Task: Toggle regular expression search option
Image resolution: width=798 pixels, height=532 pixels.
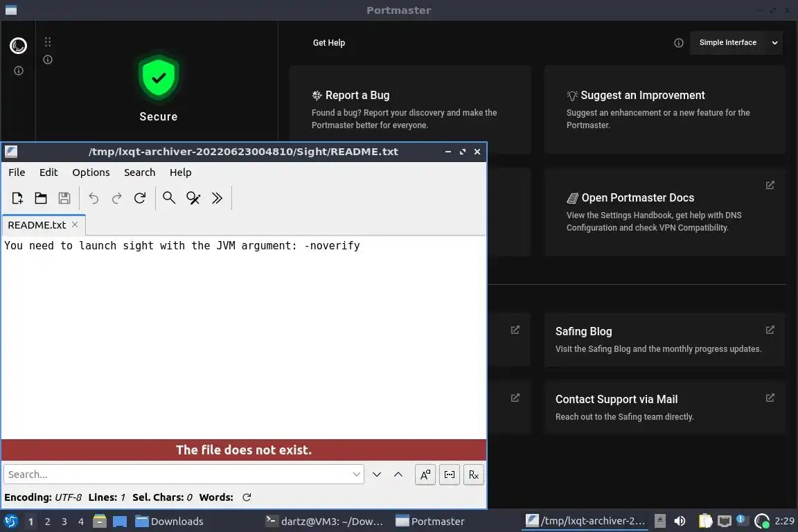Action: pyautogui.click(x=473, y=475)
